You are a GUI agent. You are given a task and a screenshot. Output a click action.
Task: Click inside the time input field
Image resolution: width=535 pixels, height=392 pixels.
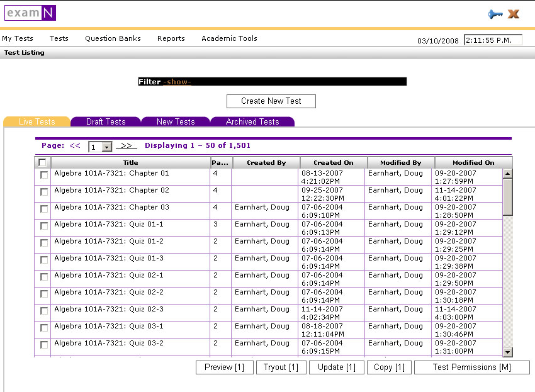(493, 39)
